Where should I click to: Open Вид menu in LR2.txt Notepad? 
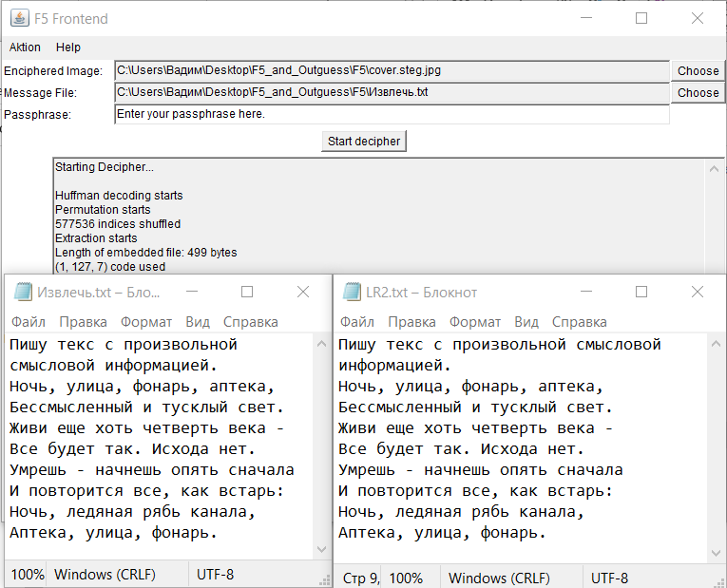tap(526, 322)
